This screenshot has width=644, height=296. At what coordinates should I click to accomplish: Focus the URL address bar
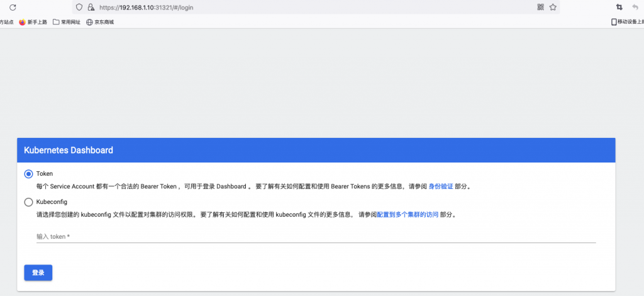316,8
